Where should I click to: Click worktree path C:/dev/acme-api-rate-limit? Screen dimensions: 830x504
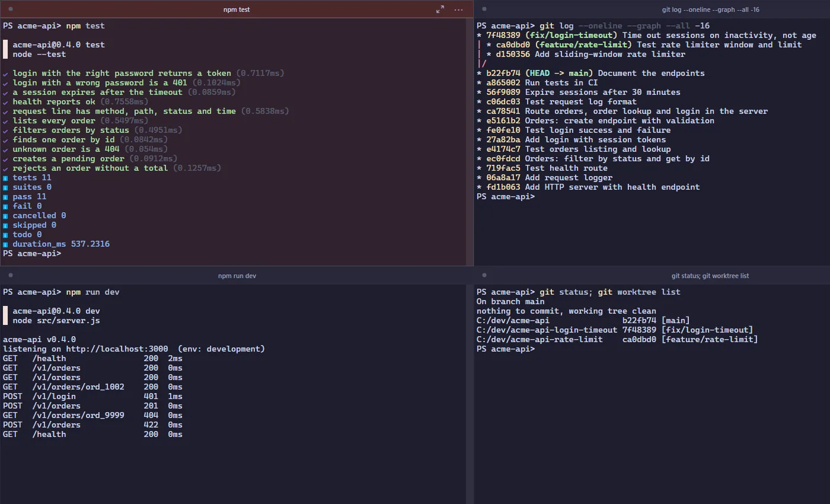pyautogui.click(x=539, y=339)
